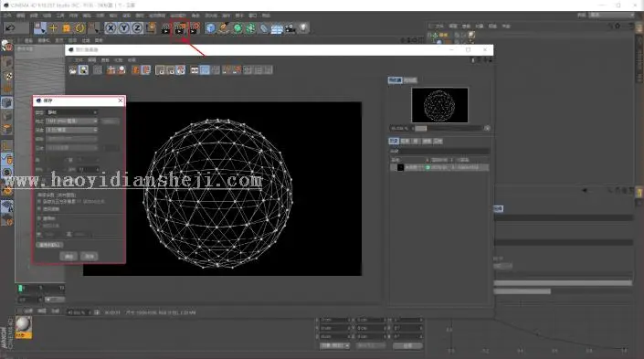Screen dimensions: 644x359
Task: Add a Light object
Action: [303, 27]
